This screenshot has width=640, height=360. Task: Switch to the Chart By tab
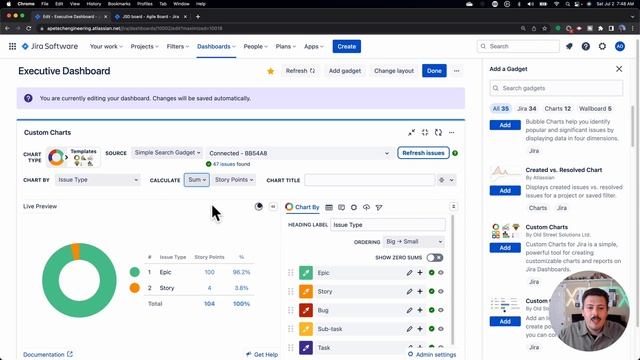302,207
